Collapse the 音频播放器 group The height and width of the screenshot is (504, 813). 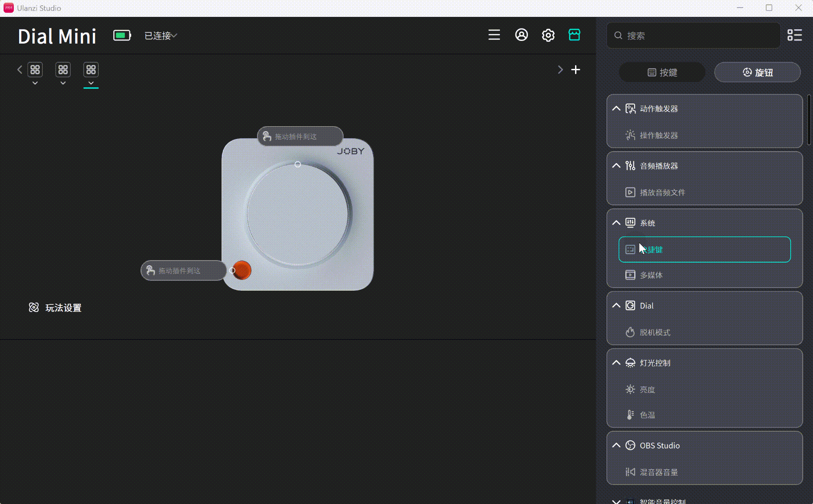tap(616, 166)
